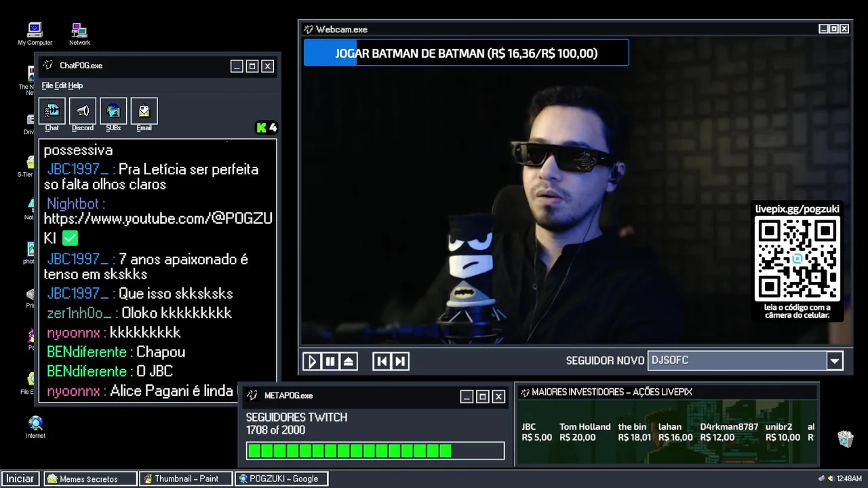Image resolution: width=868 pixels, height=488 pixels.
Task: Open the File menu in ChatPOG
Action: tap(47, 85)
